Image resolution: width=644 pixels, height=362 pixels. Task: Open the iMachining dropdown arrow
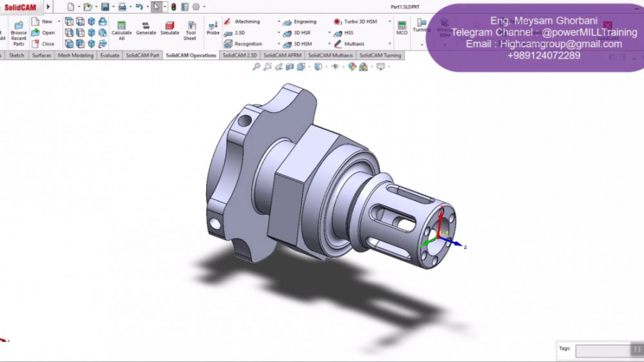[278, 21]
